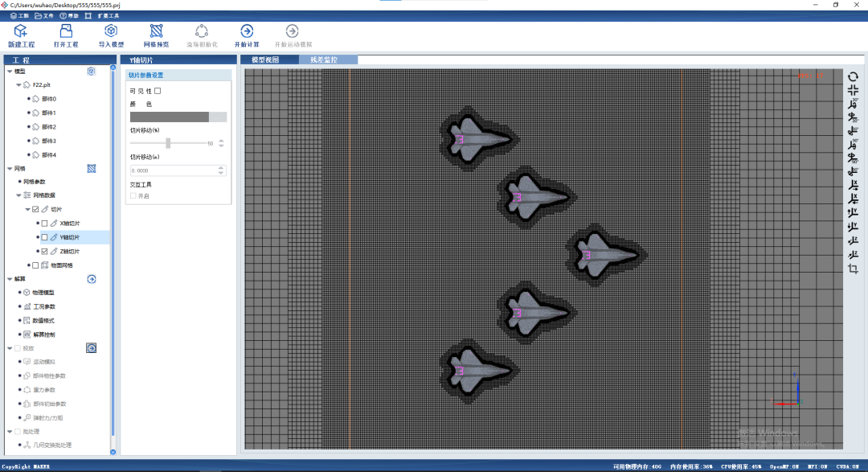Click the square frame menu bar icon
This screenshot has height=472, width=868.
[x=88, y=16]
